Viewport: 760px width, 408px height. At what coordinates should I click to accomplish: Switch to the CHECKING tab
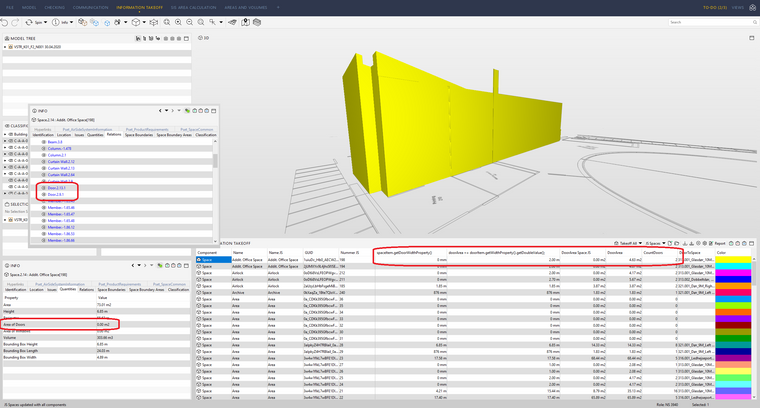(x=55, y=8)
